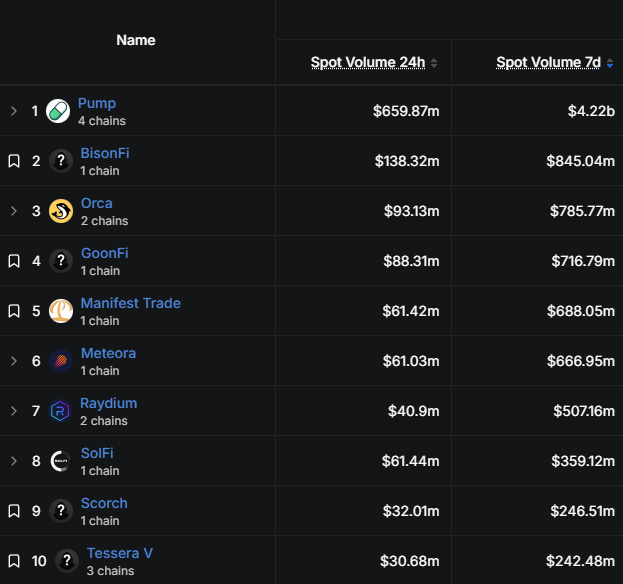Bookmark the Manifest Trade row
Screen dimensions: 623x584
pyautogui.click(x=14, y=311)
